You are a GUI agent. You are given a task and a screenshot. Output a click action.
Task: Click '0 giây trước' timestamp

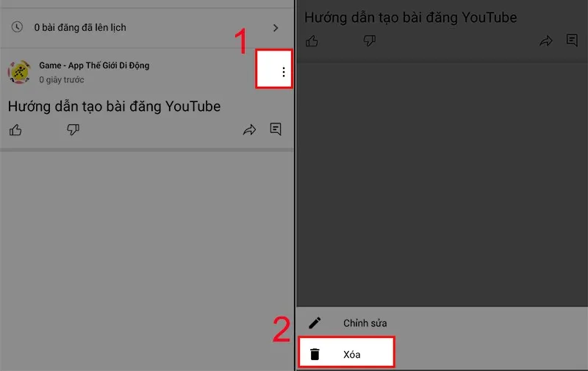tap(62, 80)
